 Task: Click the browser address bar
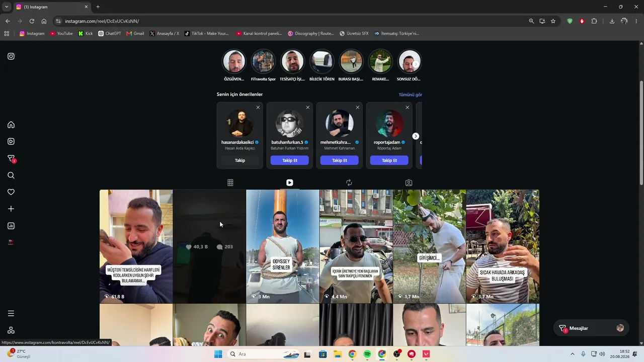tap(292, 21)
